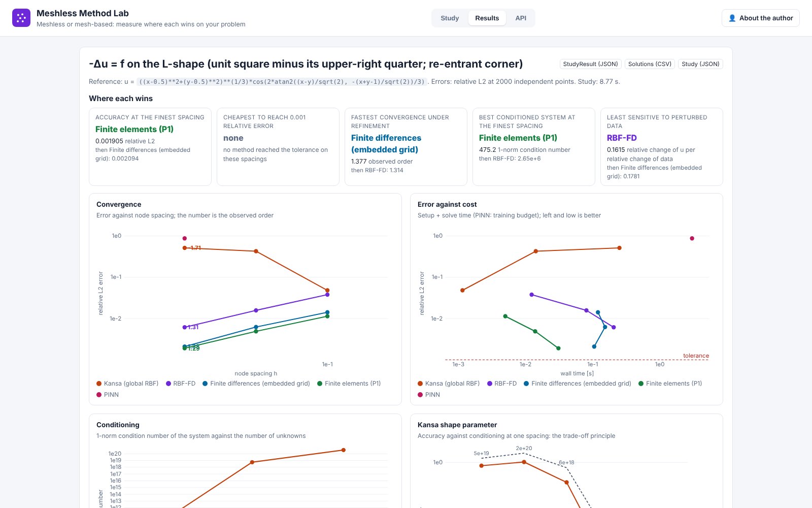This screenshot has height=508, width=812.
Task: Click Finite elements (P1) legend dot in Convergence
Action: 320,384
